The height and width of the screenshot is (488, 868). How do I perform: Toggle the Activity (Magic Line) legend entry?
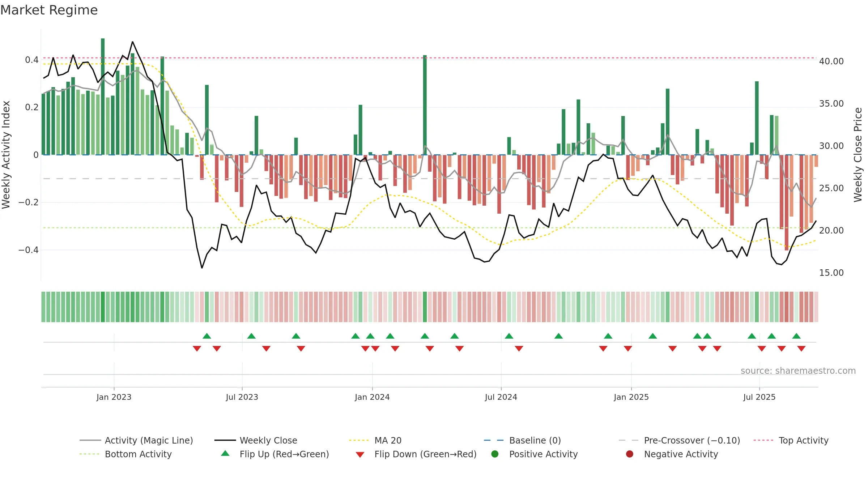click(136, 440)
